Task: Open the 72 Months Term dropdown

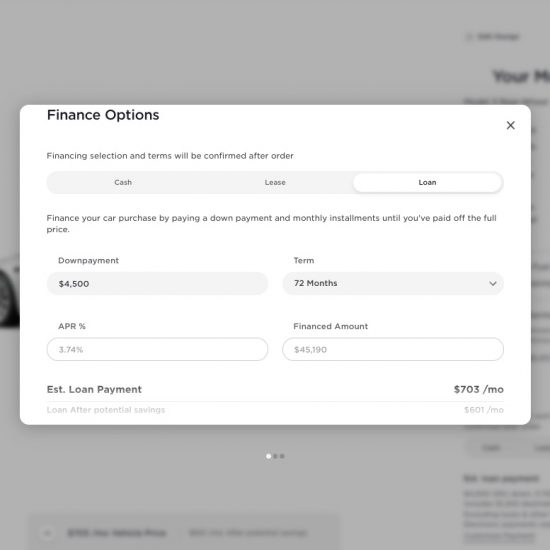Action: pyautogui.click(x=393, y=283)
